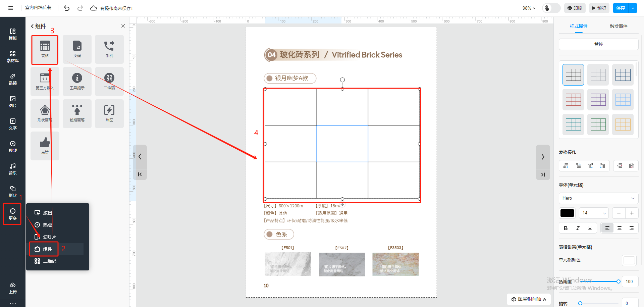The height and width of the screenshot is (307, 644).
Task: Switch to the 触发事件 tab
Action: click(x=618, y=26)
